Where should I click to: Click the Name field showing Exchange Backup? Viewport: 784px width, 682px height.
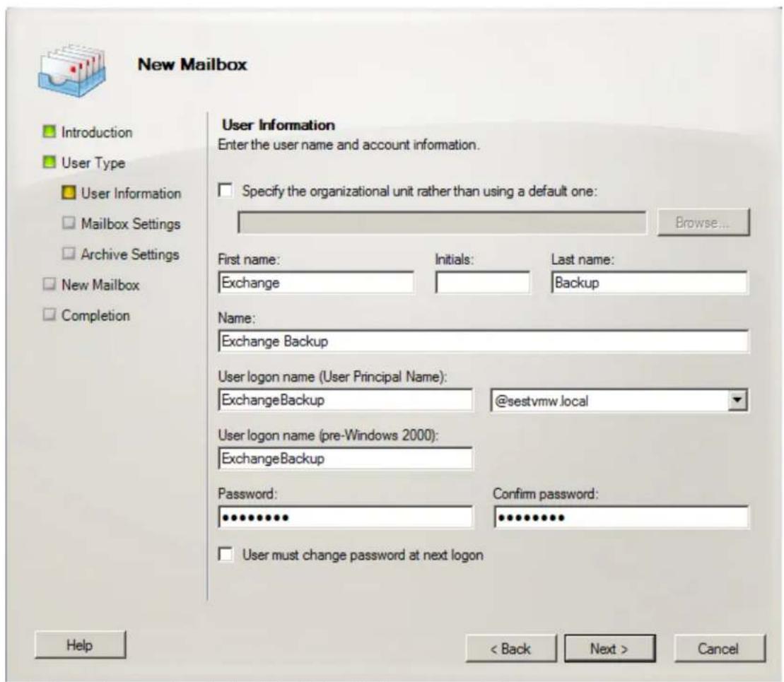pos(484,341)
